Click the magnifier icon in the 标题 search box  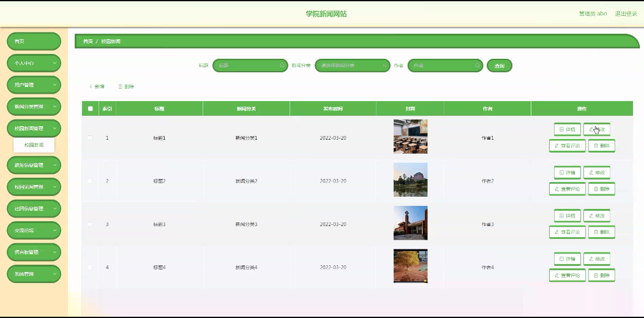(x=282, y=66)
